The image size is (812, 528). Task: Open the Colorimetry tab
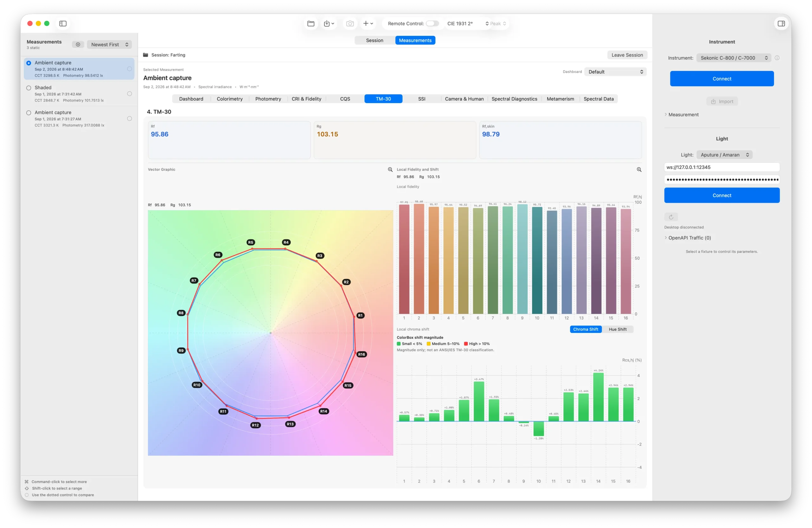(x=230, y=99)
